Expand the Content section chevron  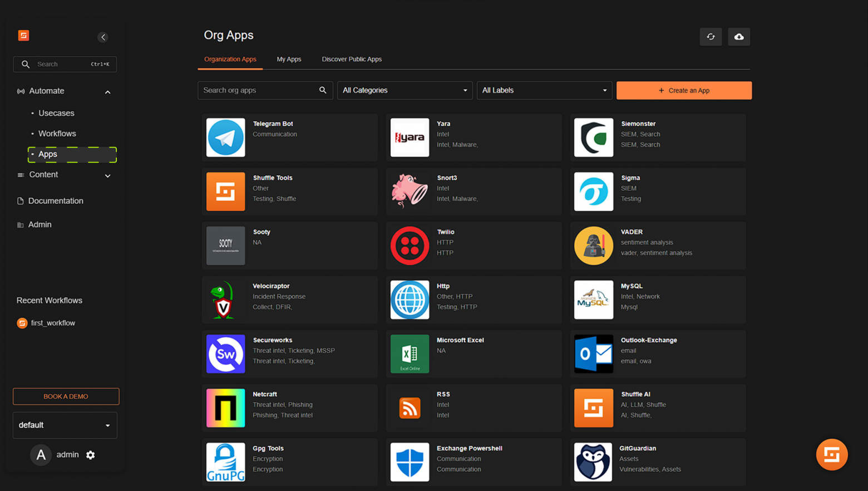pyautogui.click(x=108, y=176)
